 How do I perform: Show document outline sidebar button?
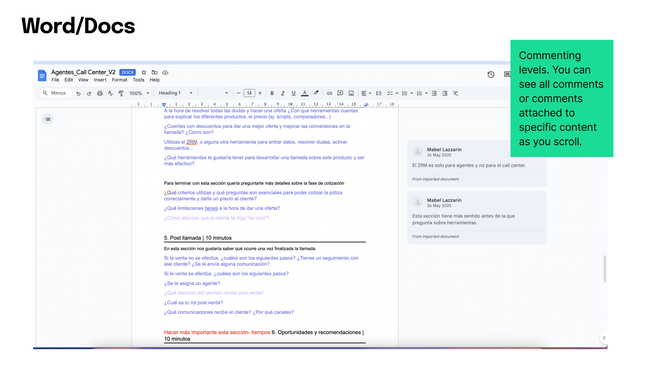[x=48, y=119]
